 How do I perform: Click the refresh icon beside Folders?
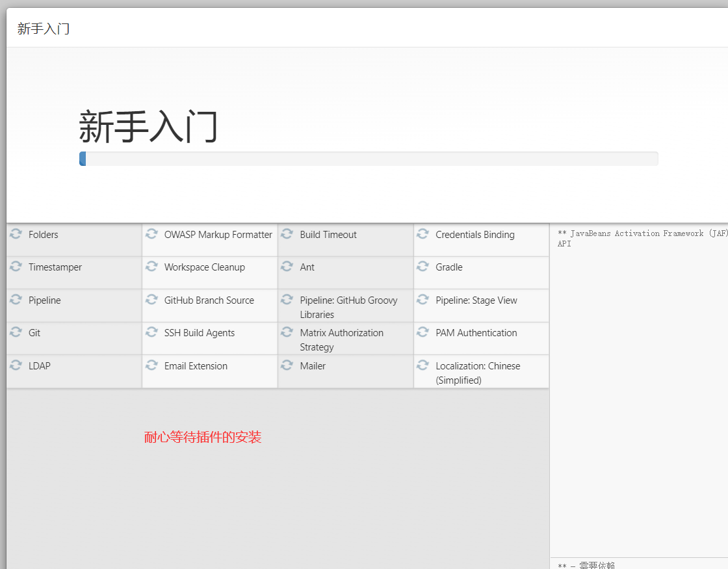16,233
